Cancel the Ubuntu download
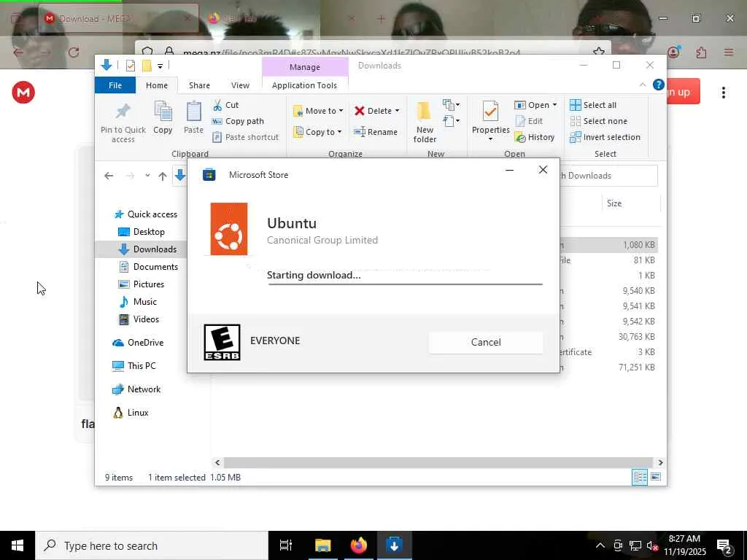This screenshot has height=560, width=747. click(x=485, y=343)
